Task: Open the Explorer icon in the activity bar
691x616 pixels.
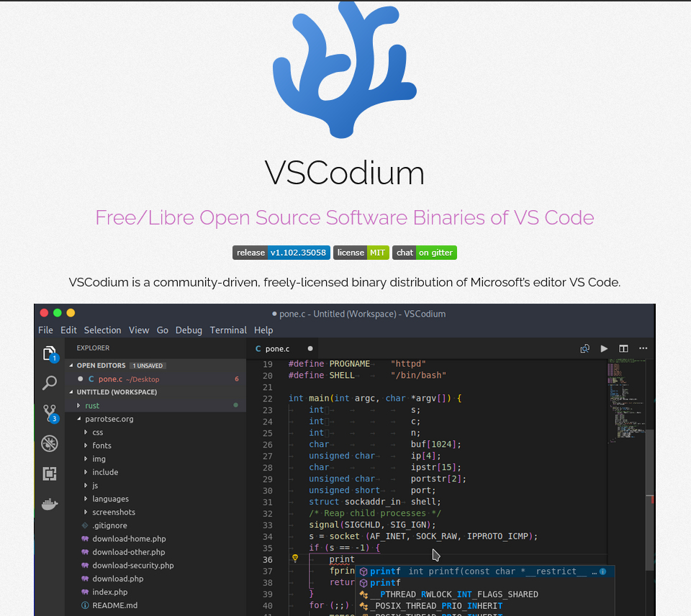Action: 50,354
